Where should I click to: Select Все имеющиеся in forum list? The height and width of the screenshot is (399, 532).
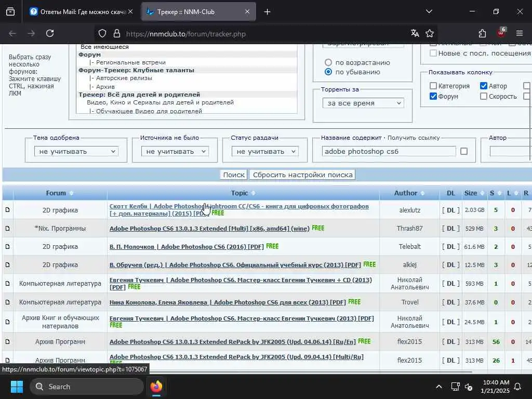coord(104,47)
